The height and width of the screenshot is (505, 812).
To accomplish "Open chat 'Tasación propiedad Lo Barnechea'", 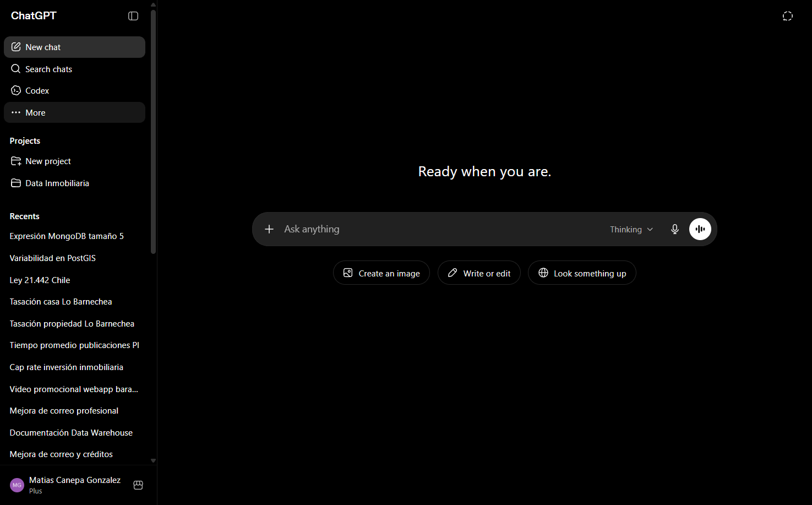I will (x=74, y=324).
